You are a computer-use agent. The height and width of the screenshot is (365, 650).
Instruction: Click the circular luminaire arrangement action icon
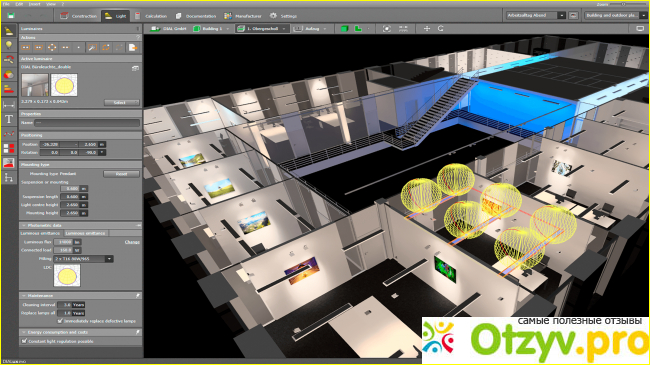click(52, 47)
